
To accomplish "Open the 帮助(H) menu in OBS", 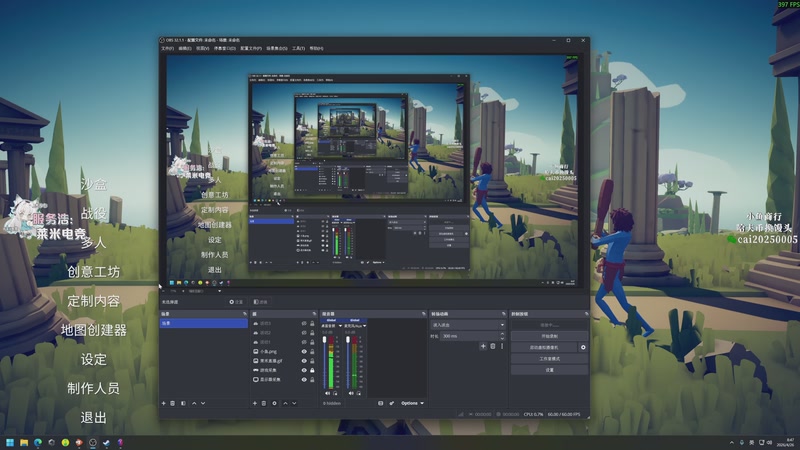I will click(316, 48).
